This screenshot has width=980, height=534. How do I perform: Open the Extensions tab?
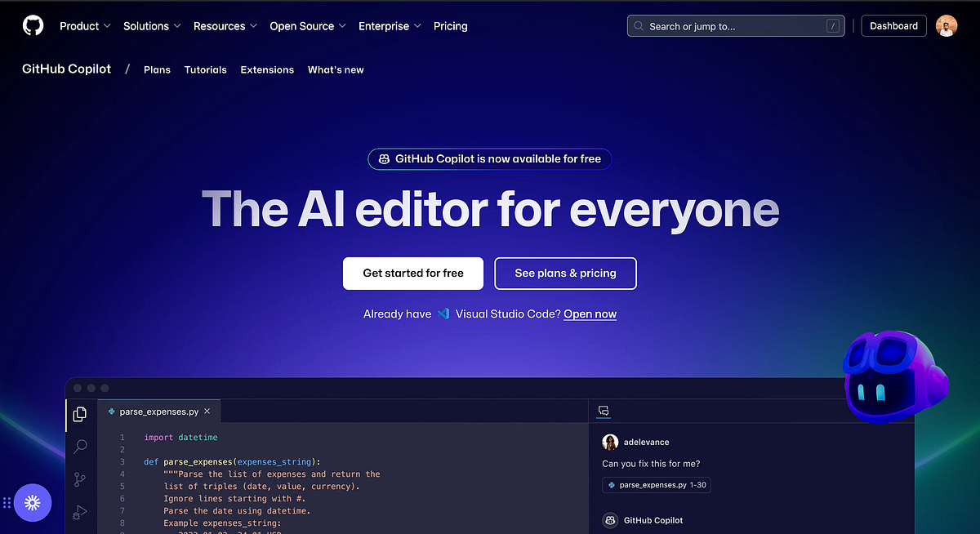[x=267, y=70]
